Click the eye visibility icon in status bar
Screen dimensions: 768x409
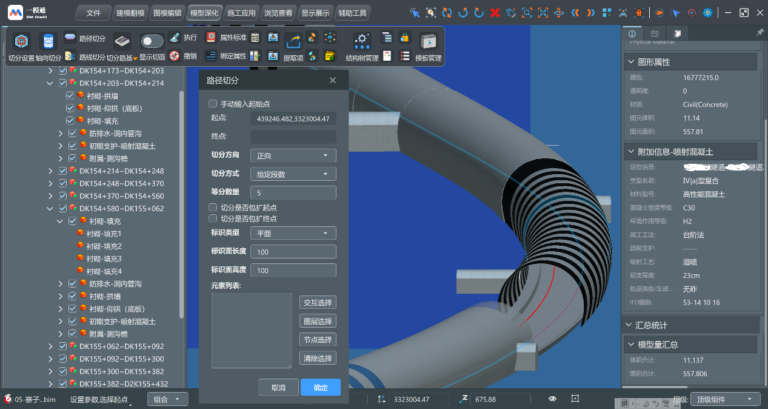click(552, 399)
